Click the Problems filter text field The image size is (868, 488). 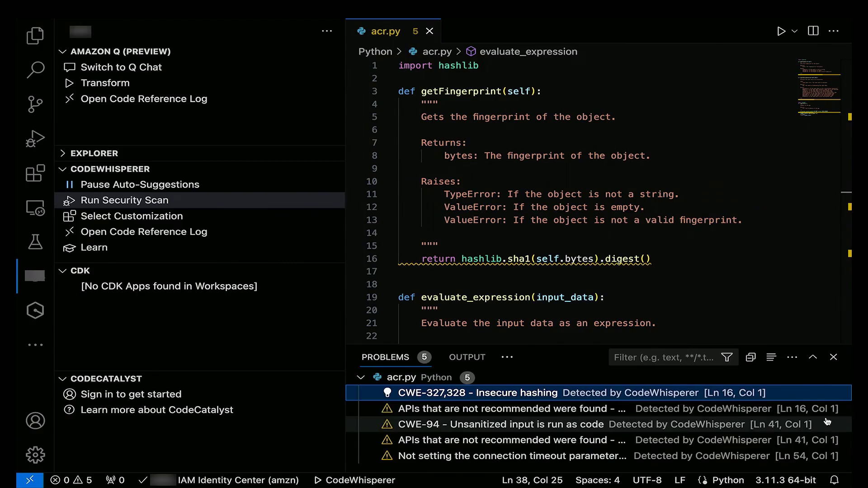click(663, 357)
